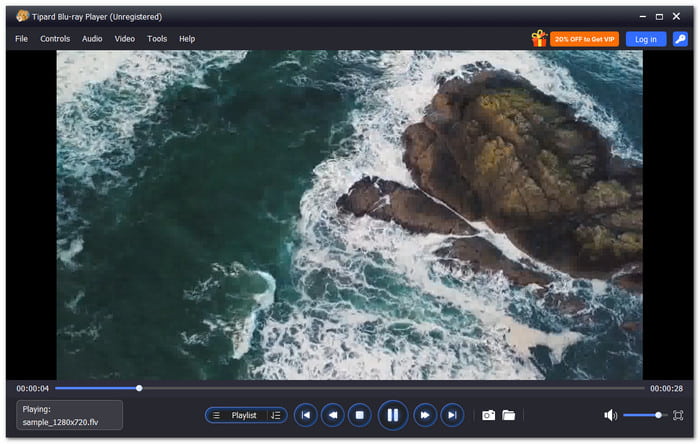Click the volume slider handle
This screenshot has width=700, height=444.
[x=658, y=415]
